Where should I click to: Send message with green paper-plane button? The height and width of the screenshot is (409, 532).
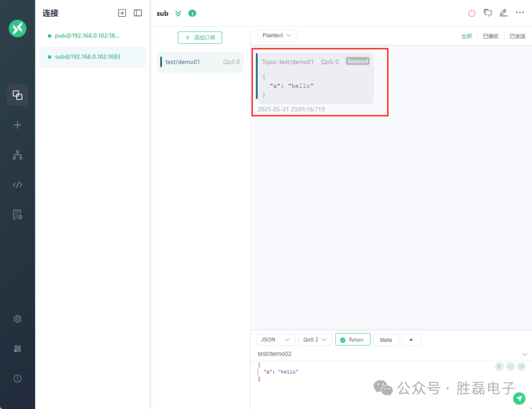pyautogui.click(x=519, y=399)
